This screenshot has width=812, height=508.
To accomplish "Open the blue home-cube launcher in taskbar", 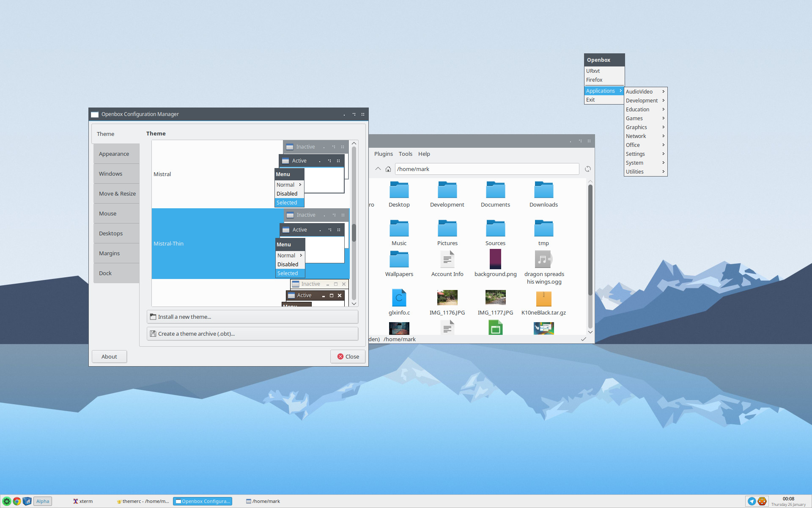I will coord(27,501).
